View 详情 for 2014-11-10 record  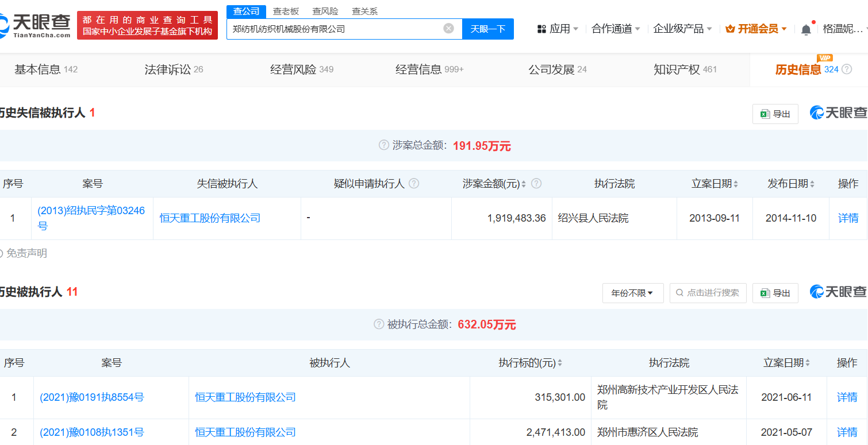848,218
